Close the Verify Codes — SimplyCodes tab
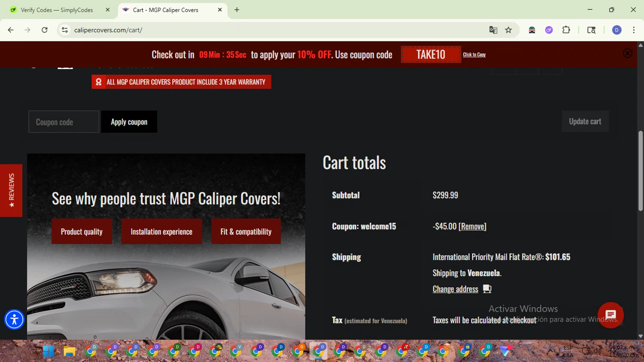Viewport: 644px width, 362px height. 108,10
